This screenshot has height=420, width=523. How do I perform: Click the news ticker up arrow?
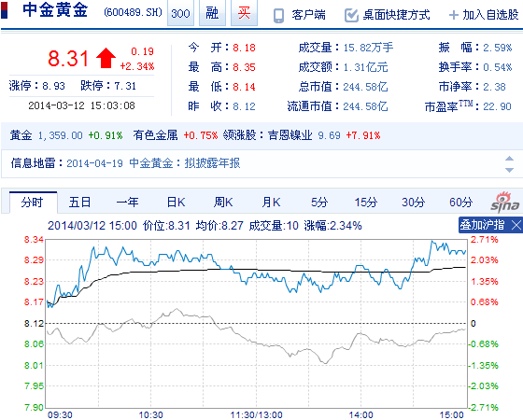[509, 158]
